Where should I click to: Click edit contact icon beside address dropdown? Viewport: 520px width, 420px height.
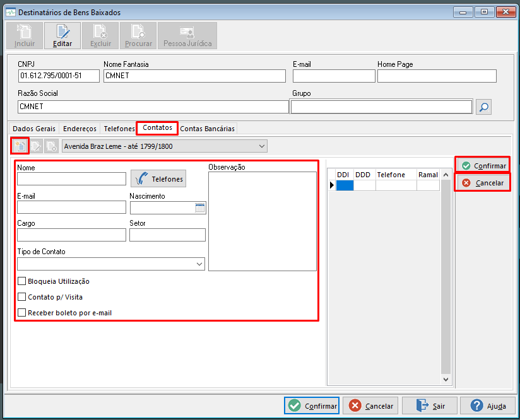click(36, 146)
